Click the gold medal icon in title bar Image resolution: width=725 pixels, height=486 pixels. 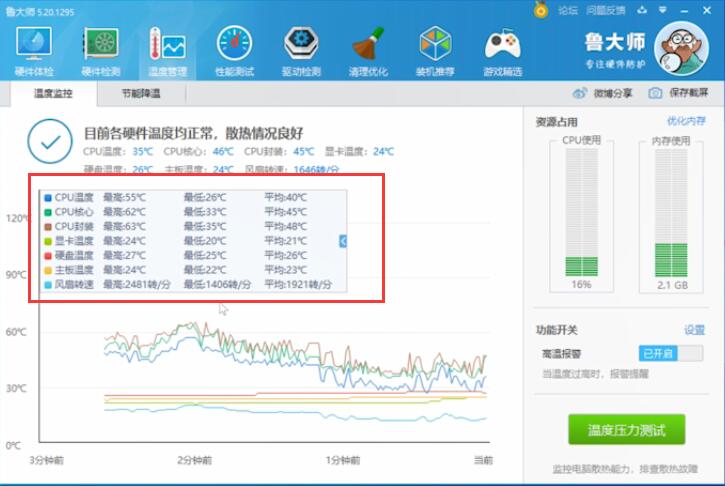541,10
